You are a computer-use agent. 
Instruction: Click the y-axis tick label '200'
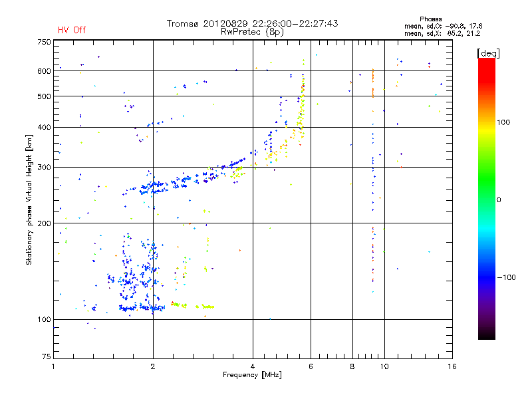pyautogui.click(x=44, y=223)
